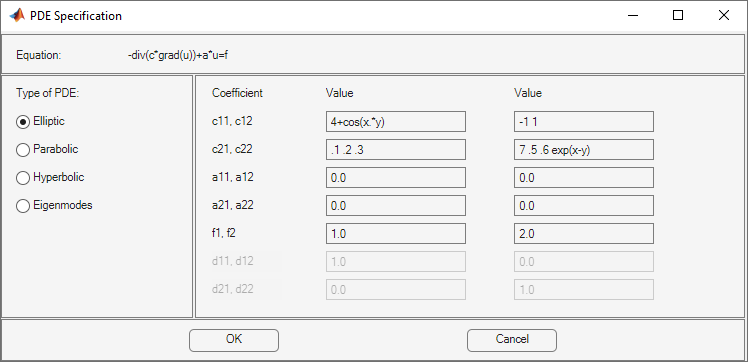The height and width of the screenshot is (362, 748).
Task: Edit the f2 field showing 2.0
Action: [x=584, y=234]
